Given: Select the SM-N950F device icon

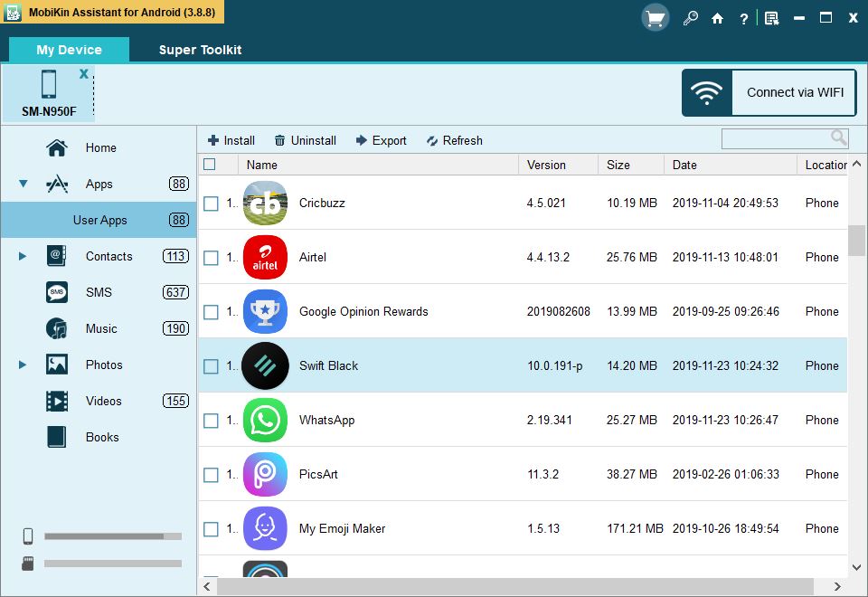Looking at the screenshot, I should click(49, 85).
